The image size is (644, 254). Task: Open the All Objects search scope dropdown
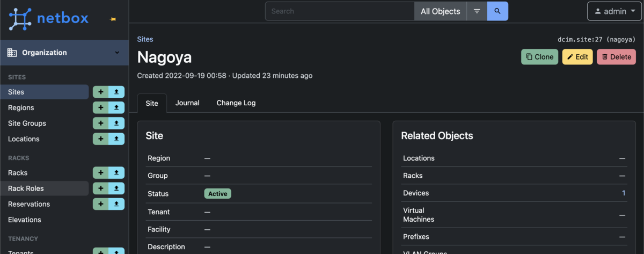pyautogui.click(x=440, y=11)
